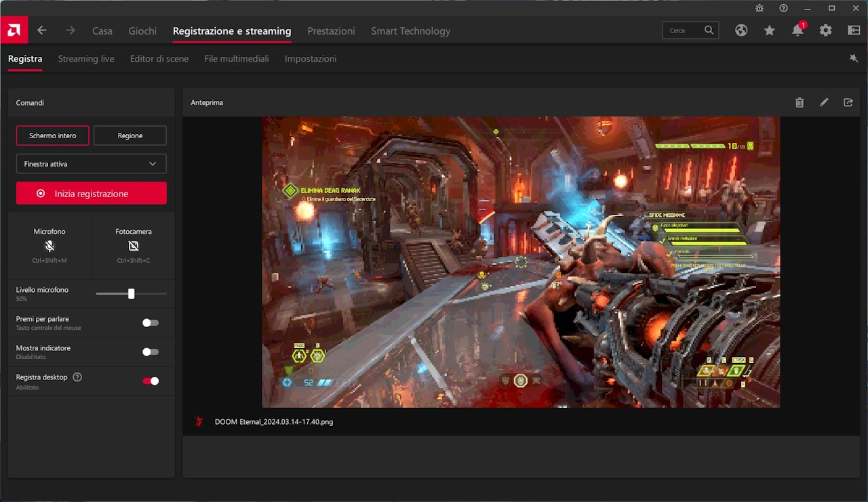Click DOOM Eternal_2024.03.14-17.40.png filename
This screenshot has height=502, width=868.
(274, 421)
